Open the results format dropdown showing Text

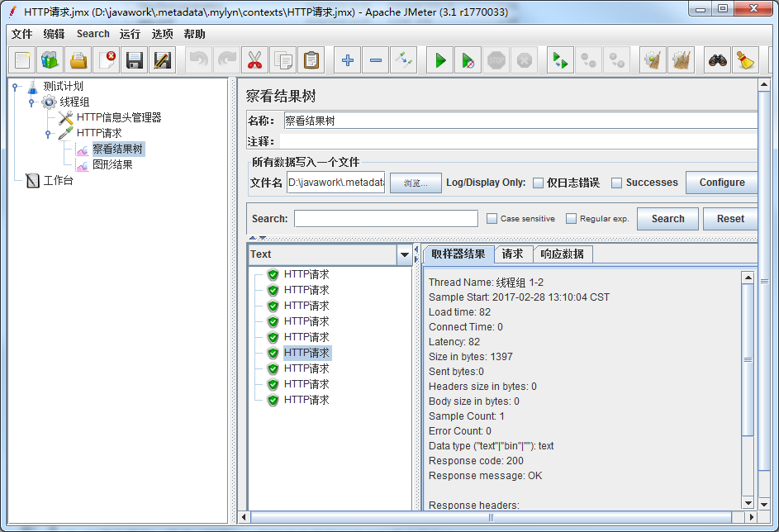click(404, 254)
